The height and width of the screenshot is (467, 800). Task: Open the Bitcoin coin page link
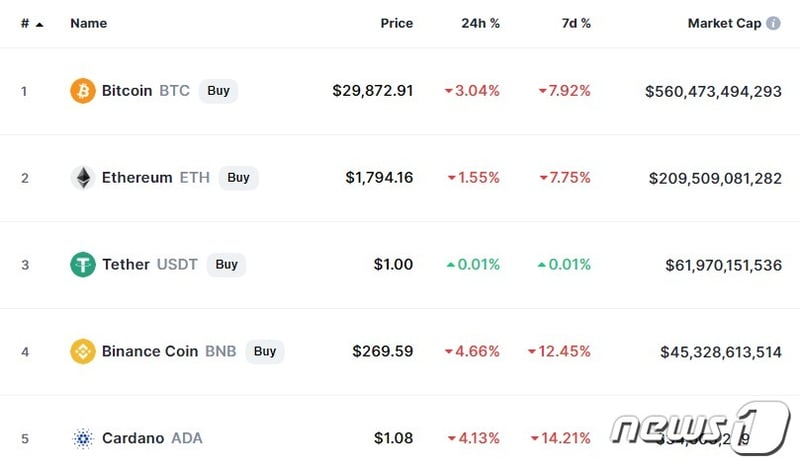tap(127, 91)
